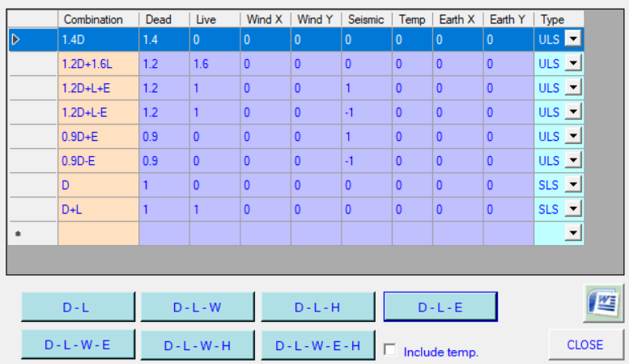Click the Dead column header
Screen dimensions: 629x364
(164, 19)
